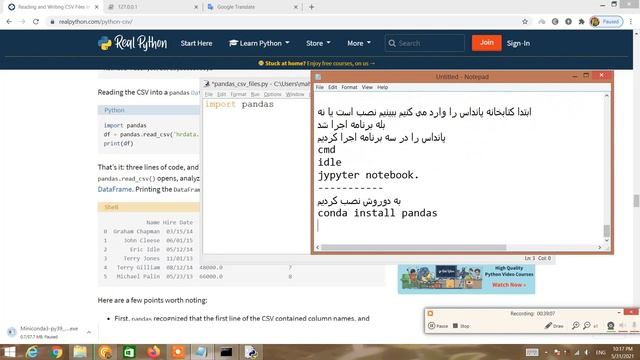640x360 pixels.
Task: Expand the Learn Python dropdown
Action: pos(259,43)
